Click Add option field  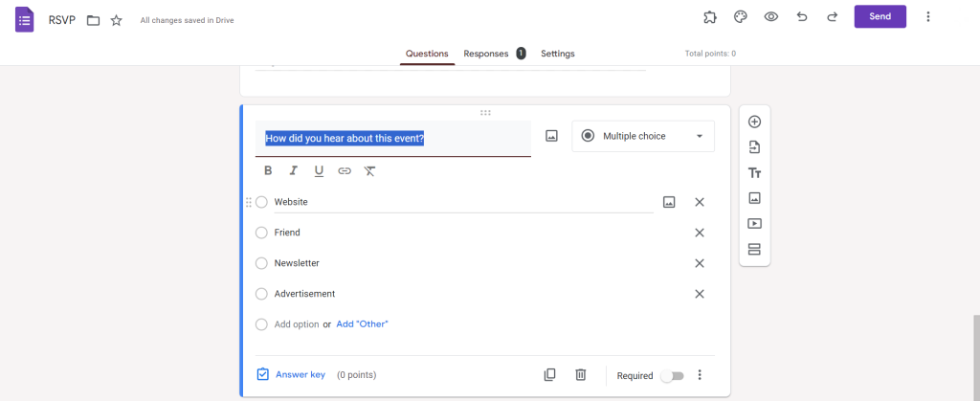(297, 324)
